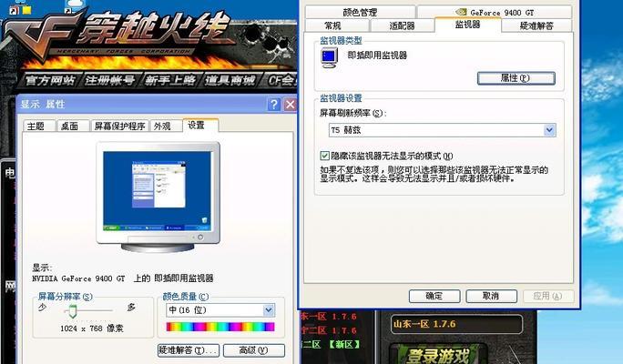Click the 1024 x 768 像素 resolution text
The image size is (623, 364).
point(92,329)
